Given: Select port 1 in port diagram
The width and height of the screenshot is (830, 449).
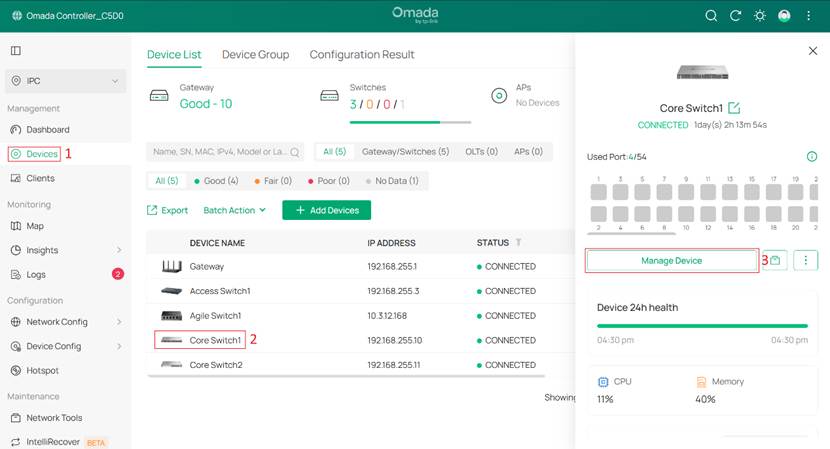Looking at the screenshot, I should point(599,192).
